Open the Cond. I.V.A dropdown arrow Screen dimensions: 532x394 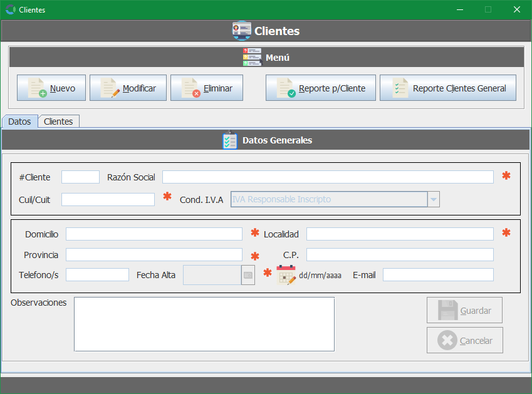pos(433,200)
